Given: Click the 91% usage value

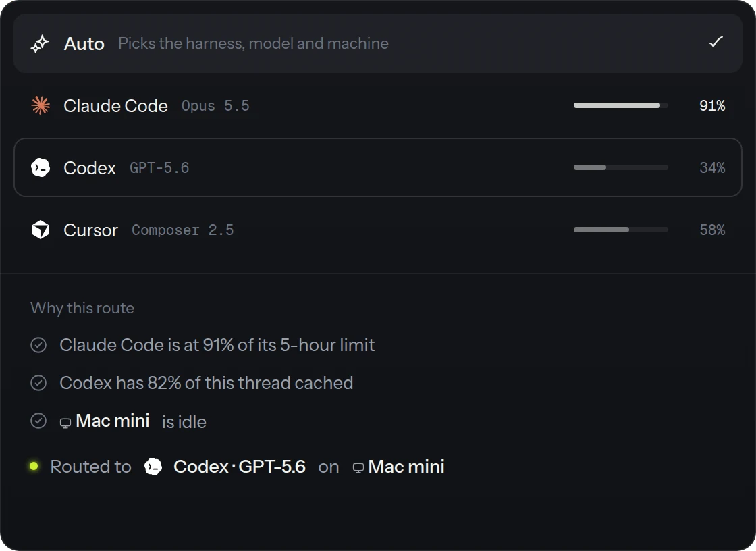Looking at the screenshot, I should tap(712, 105).
